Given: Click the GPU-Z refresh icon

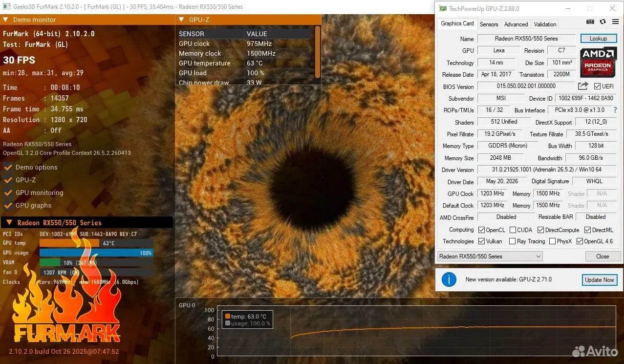Looking at the screenshot, I should click(x=602, y=22).
